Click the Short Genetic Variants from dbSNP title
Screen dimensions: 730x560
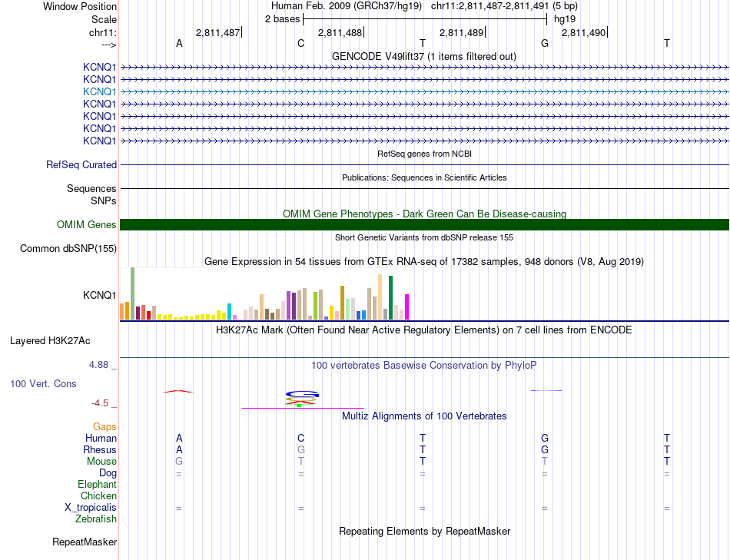click(x=424, y=237)
